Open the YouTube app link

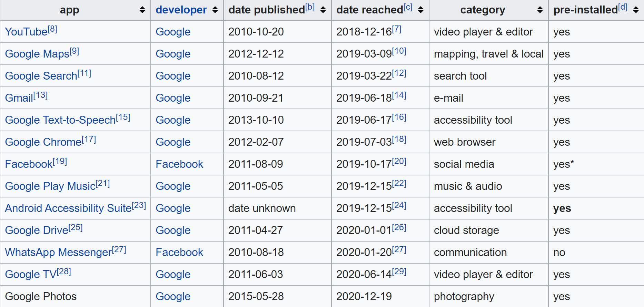pos(26,32)
